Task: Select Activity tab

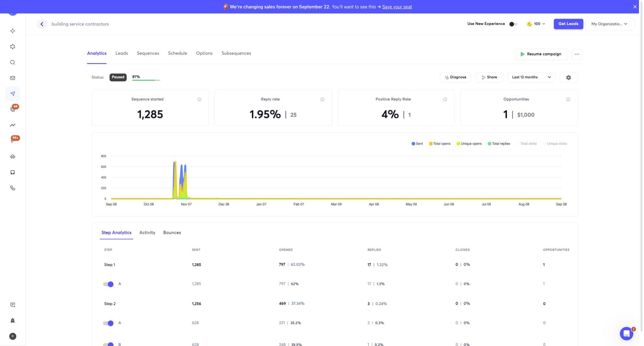Action: pos(147,233)
